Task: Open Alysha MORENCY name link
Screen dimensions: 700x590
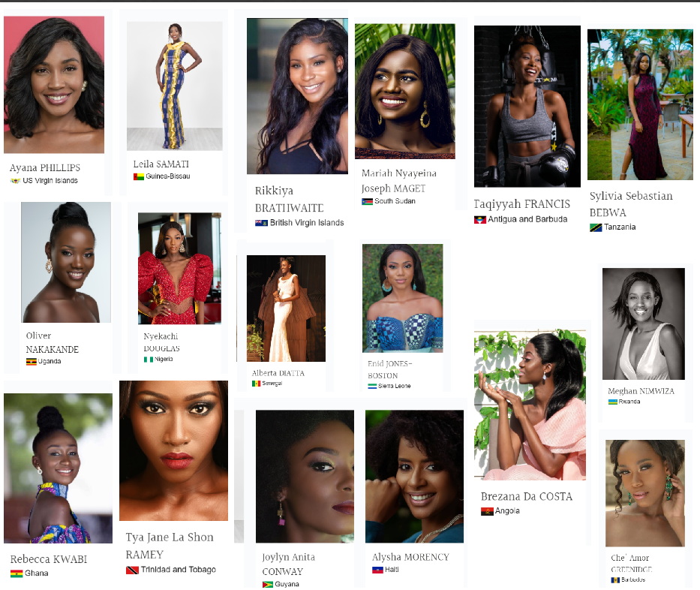Action: (410, 557)
